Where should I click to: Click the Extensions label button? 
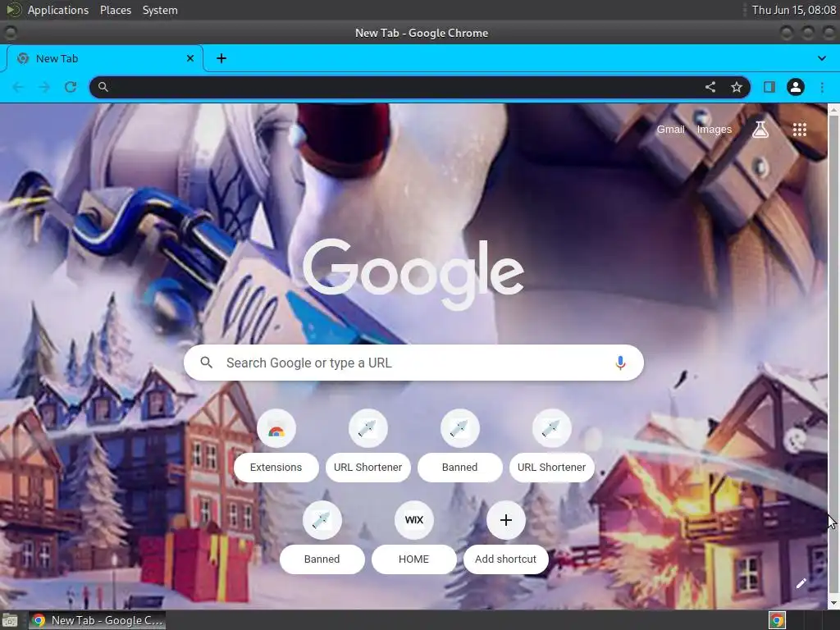coord(276,467)
